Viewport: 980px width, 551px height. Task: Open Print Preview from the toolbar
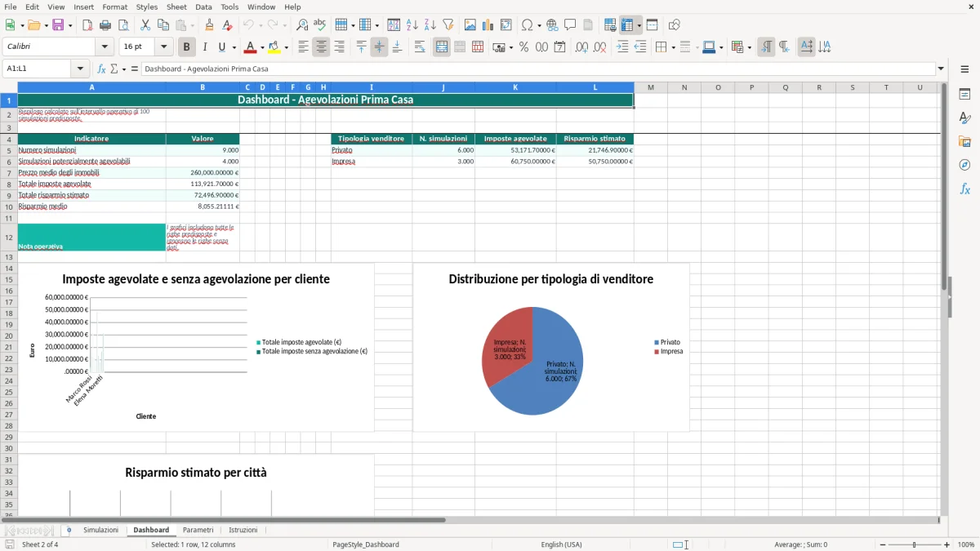pyautogui.click(x=123, y=25)
